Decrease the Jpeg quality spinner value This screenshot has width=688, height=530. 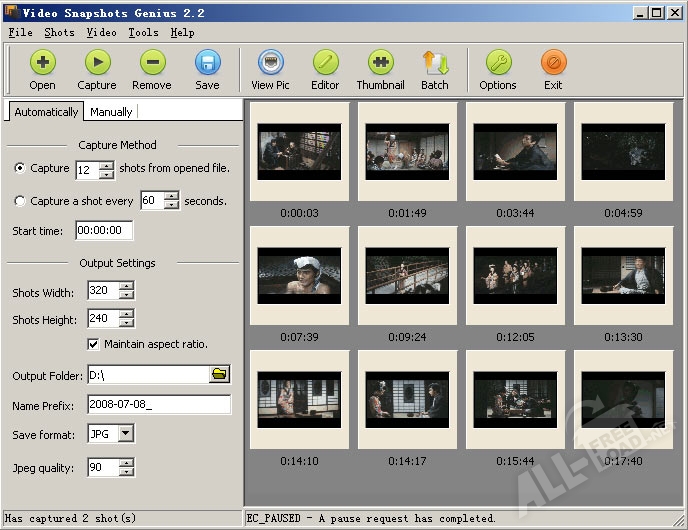(126, 472)
